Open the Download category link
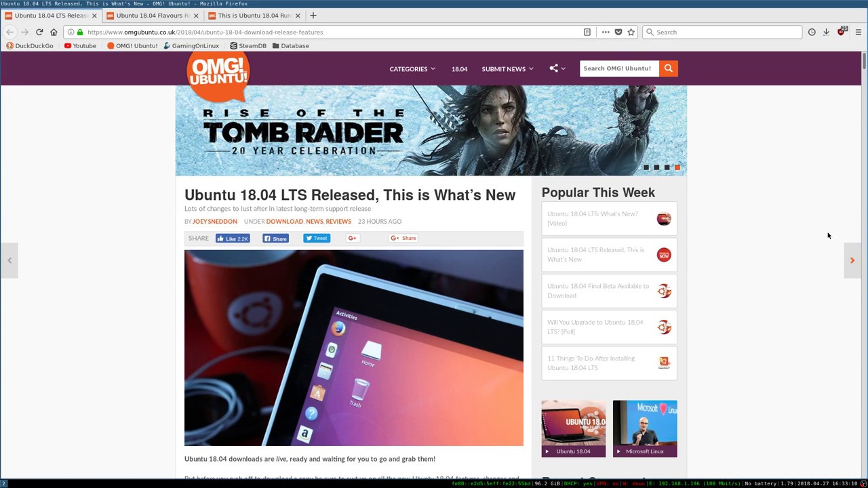This screenshot has width=868, height=488. (x=285, y=222)
